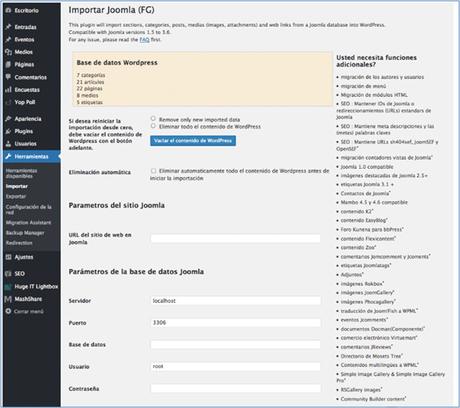Click the Comentarios speech bubble icon
This screenshot has height=408, width=460.
8,77
